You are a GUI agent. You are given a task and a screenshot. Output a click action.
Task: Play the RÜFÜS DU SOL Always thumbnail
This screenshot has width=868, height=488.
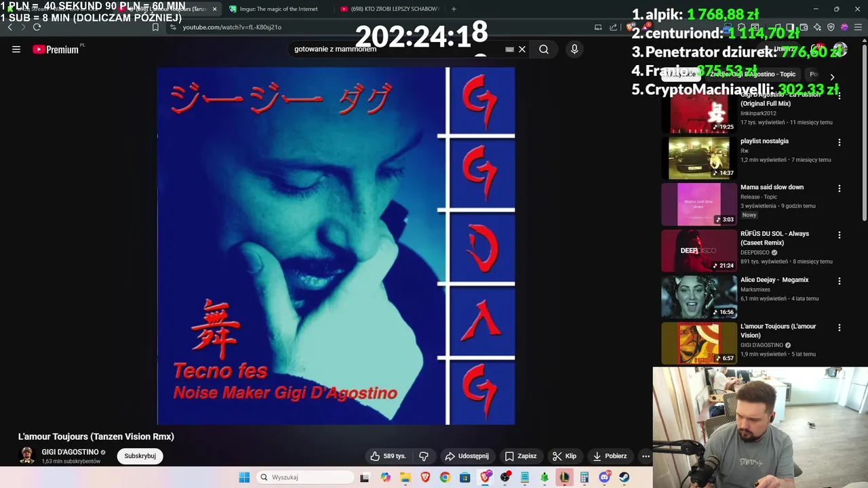[x=699, y=251]
